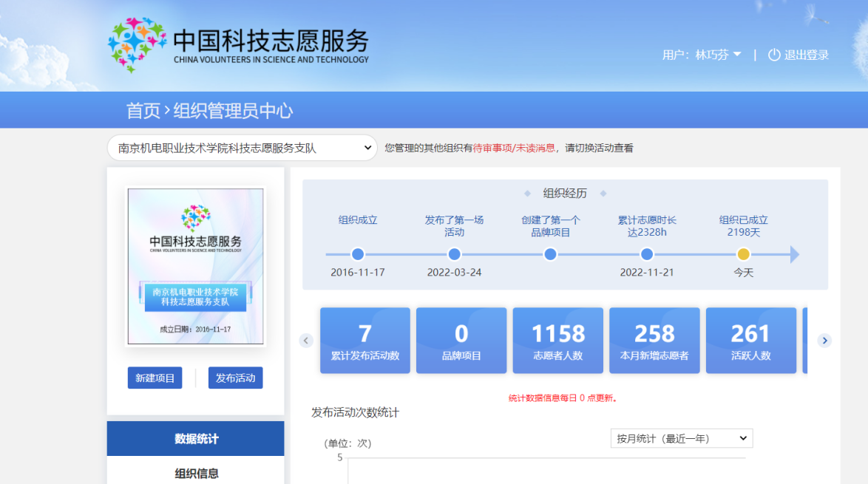Screen dimensions: 868x484
Task: Click the organization certificate thumbnail
Action: [195, 266]
